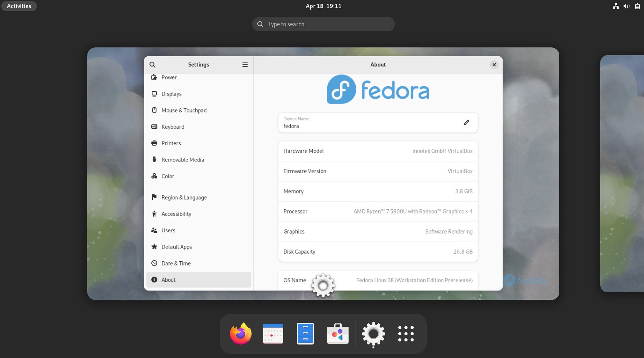Image resolution: width=644 pixels, height=358 pixels.
Task: Show all applications with the grid icon
Action: click(406, 333)
